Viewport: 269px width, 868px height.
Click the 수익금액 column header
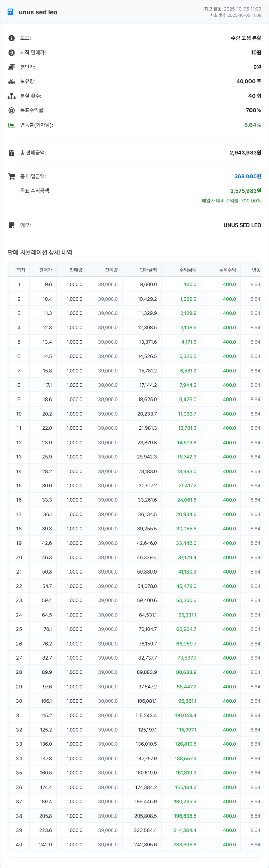(x=188, y=270)
